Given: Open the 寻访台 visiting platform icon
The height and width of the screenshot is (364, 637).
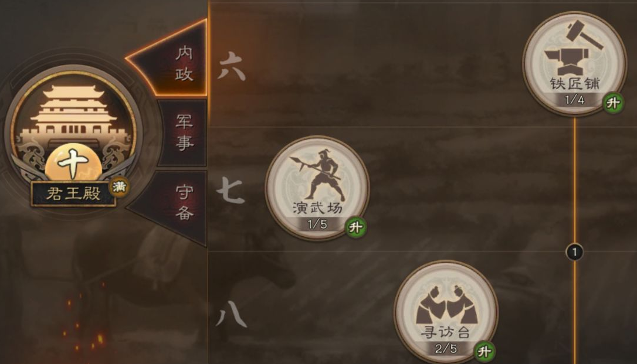Looking at the screenshot, I should click(446, 312).
